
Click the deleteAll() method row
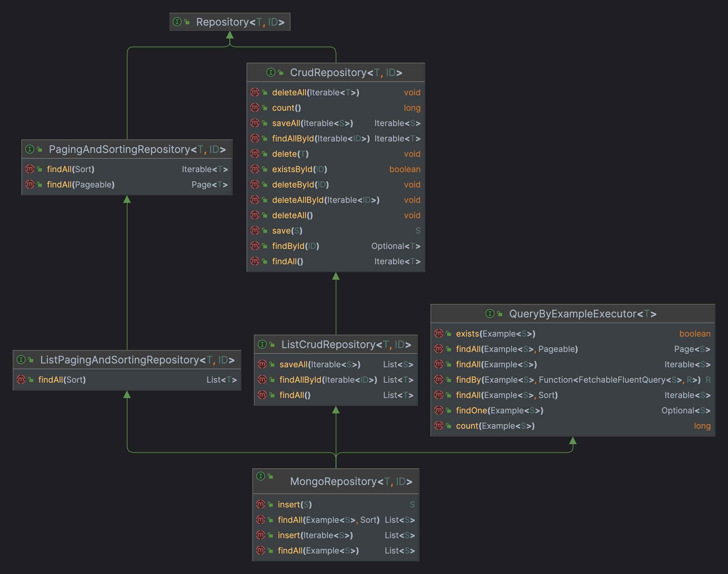point(336,215)
